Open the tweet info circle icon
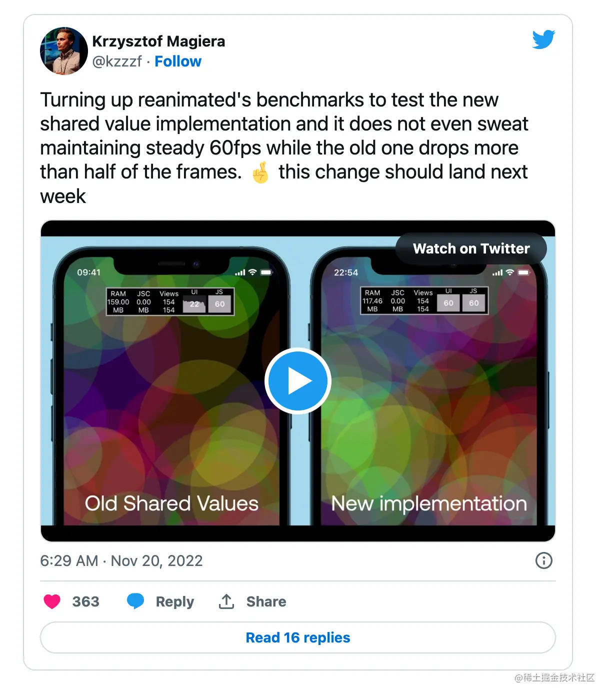612x700 pixels. click(544, 560)
